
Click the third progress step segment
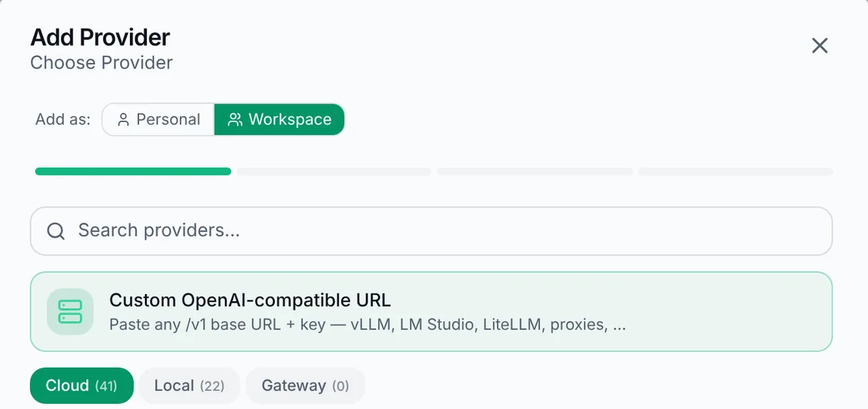click(535, 171)
